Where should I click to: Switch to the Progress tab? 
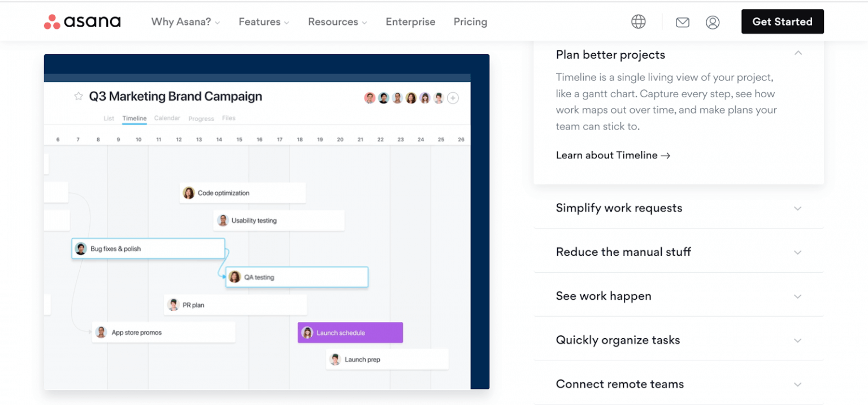201,119
